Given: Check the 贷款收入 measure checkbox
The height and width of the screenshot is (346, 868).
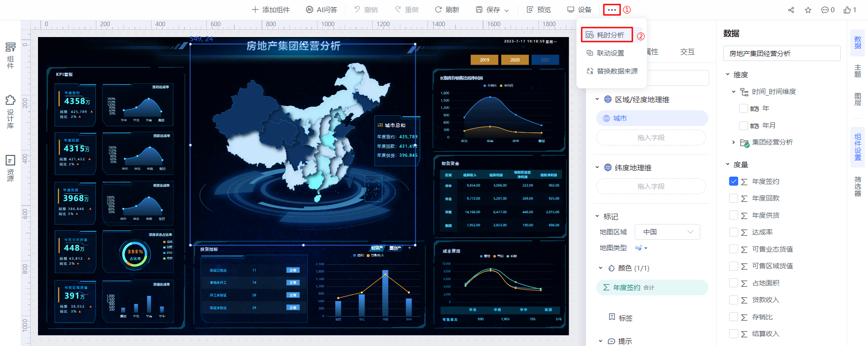Looking at the screenshot, I should coord(734,299).
